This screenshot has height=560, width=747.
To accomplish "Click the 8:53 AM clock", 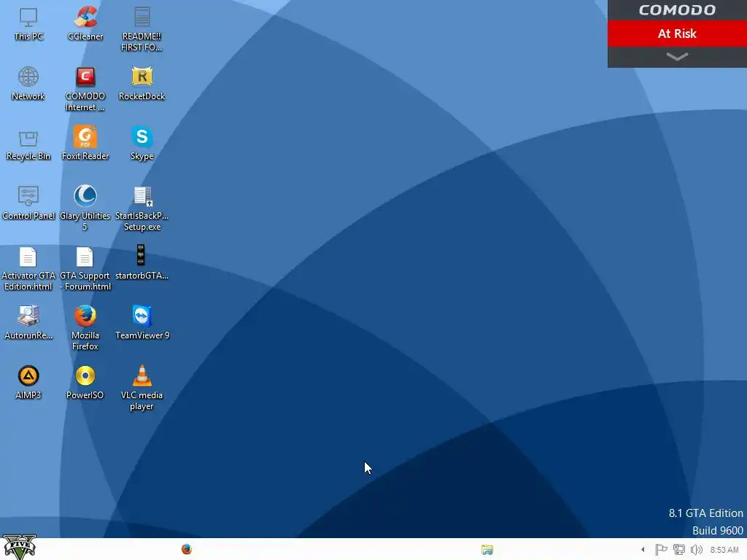I will click(724, 550).
